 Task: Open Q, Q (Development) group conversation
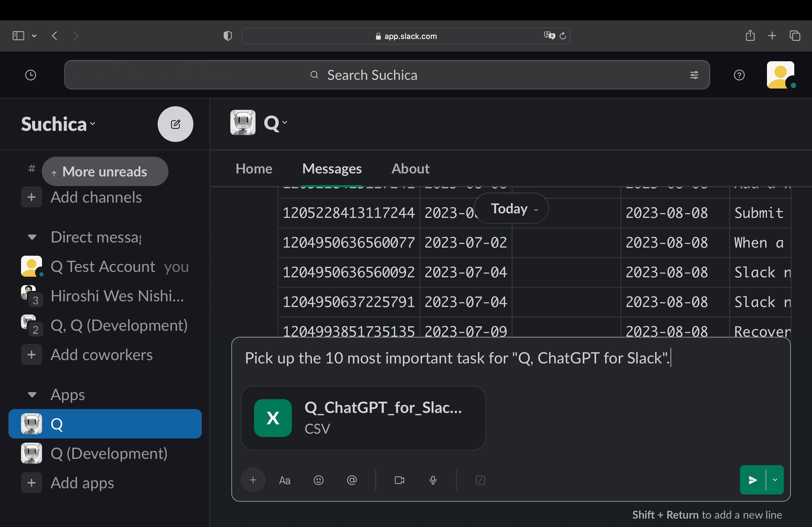coord(105,325)
